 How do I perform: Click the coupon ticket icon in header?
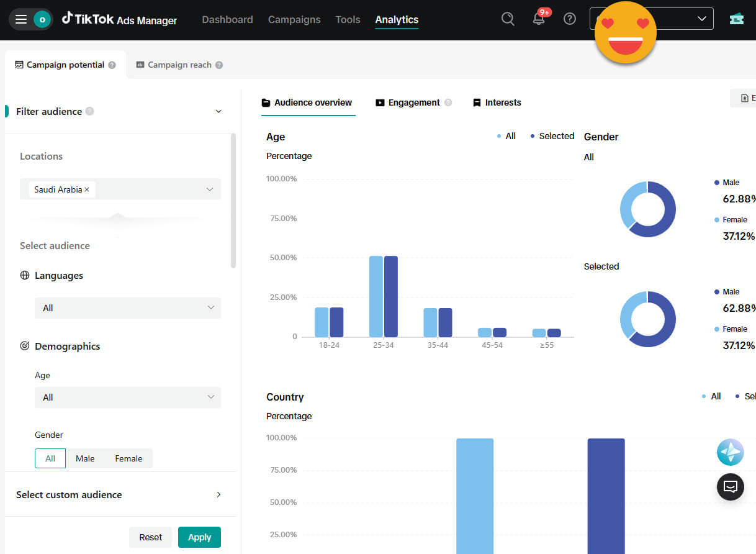(737, 19)
